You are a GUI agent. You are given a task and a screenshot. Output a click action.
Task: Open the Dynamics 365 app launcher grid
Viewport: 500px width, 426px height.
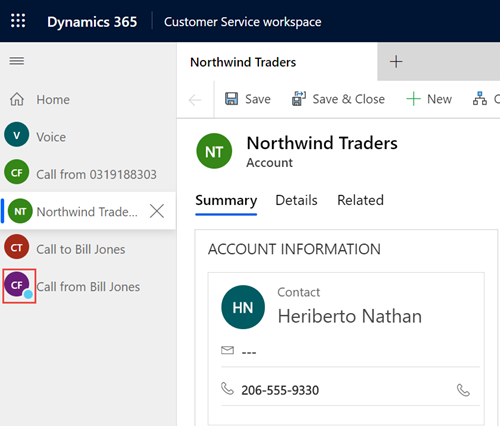18,21
